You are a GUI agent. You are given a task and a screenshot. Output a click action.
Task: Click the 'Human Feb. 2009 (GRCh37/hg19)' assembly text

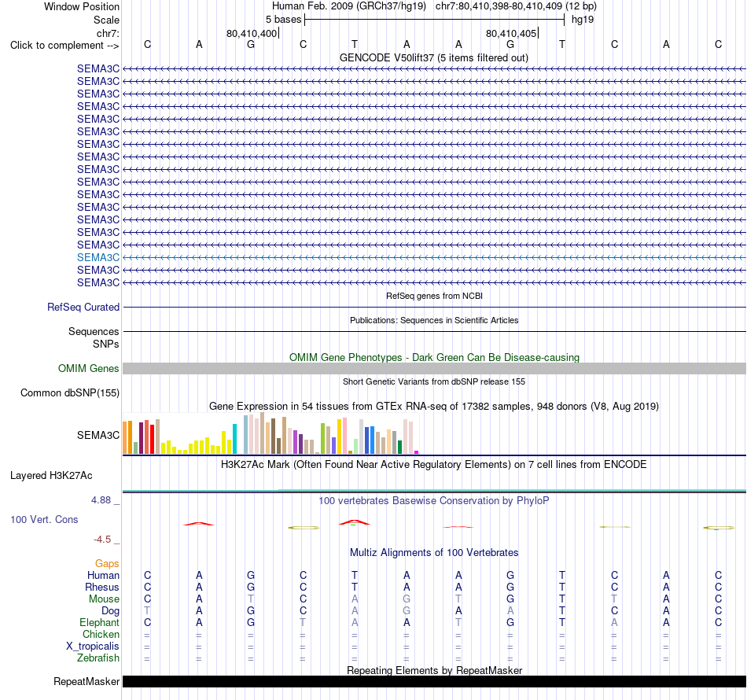click(348, 6)
